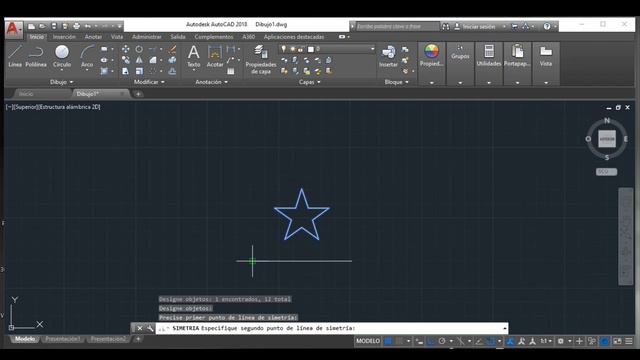640x360 pixels.
Task: Open the Propiedades color wheel panel
Action: (x=431, y=55)
